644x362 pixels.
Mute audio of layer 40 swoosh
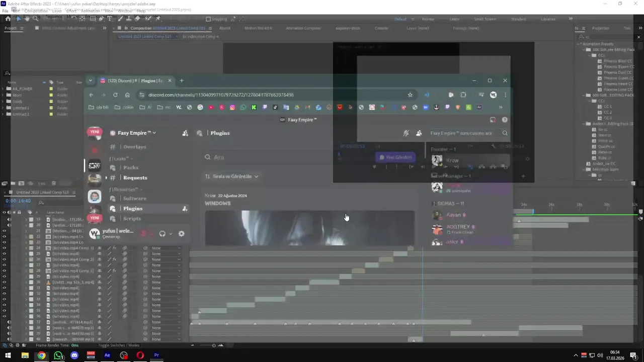point(9,339)
